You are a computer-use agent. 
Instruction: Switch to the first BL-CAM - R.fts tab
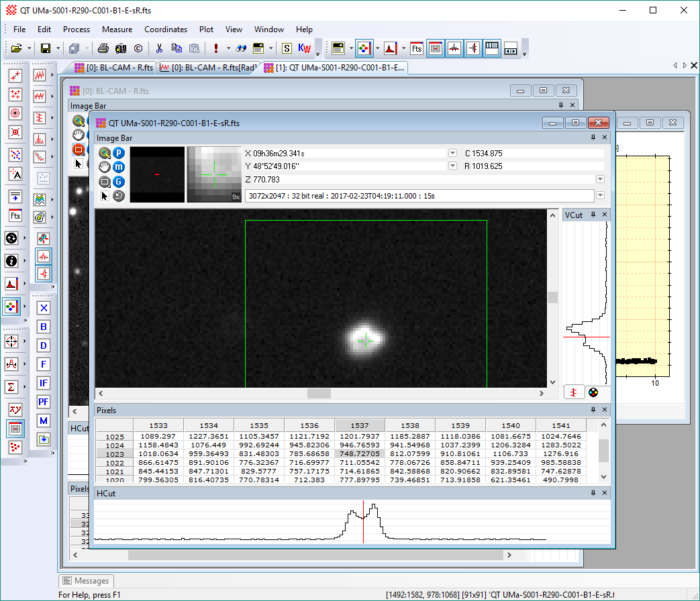(113, 68)
